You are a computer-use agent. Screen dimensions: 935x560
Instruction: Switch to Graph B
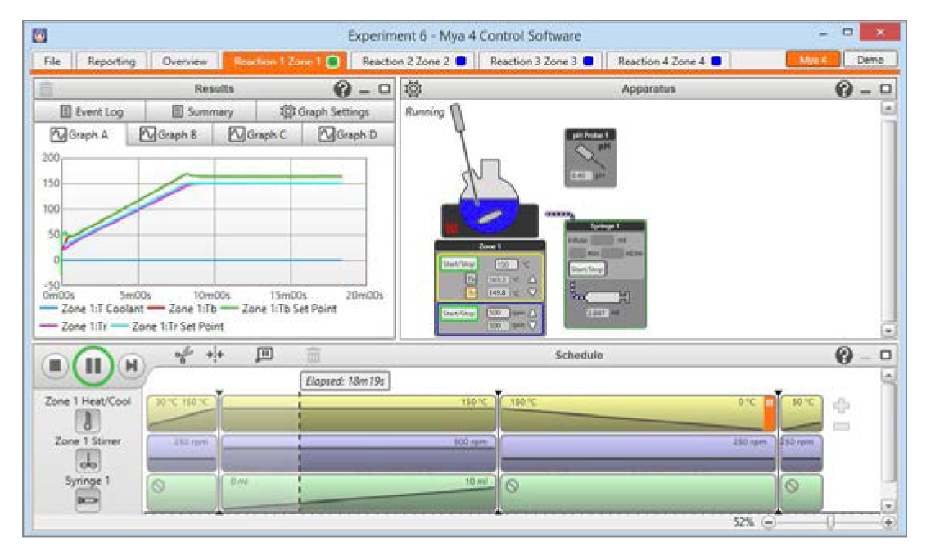(x=169, y=135)
